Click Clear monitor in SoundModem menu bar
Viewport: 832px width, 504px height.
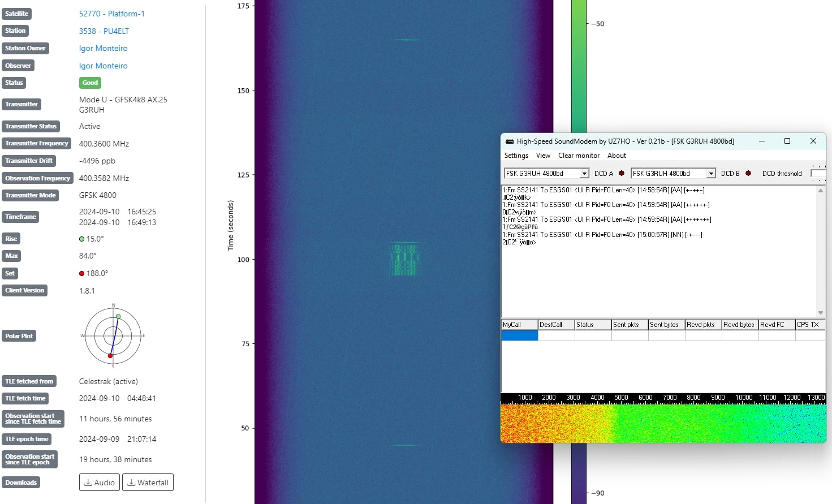tap(579, 156)
